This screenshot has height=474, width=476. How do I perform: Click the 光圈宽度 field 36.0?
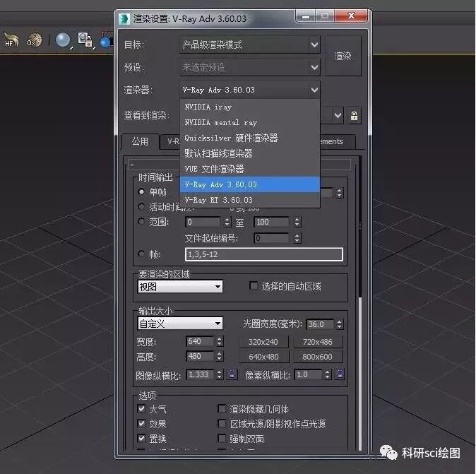pyautogui.click(x=320, y=324)
